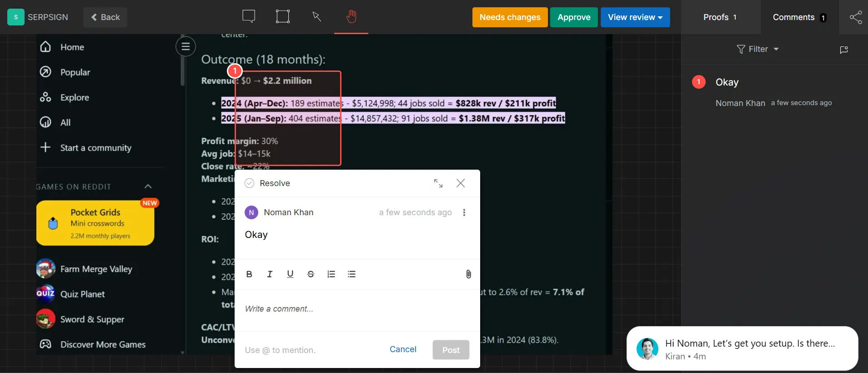This screenshot has height=373, width=868.
Task: Toggle italic formatting in comment editor
Action: [270, 274]
